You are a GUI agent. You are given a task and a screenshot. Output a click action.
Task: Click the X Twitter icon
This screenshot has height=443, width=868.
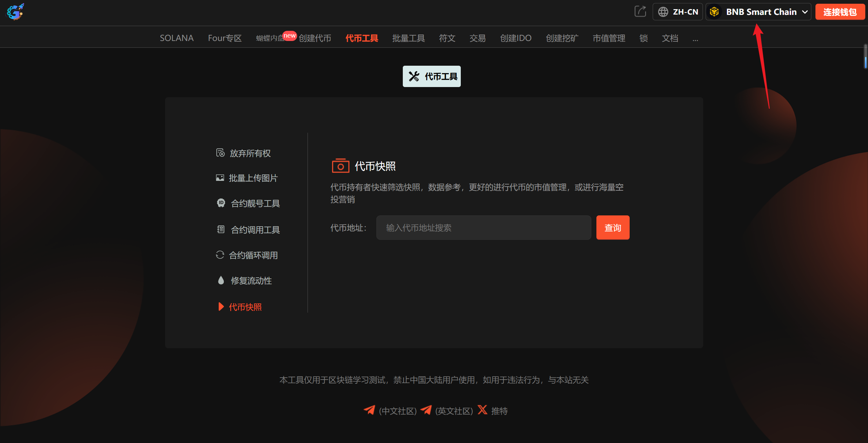click(x=482, y=410)
